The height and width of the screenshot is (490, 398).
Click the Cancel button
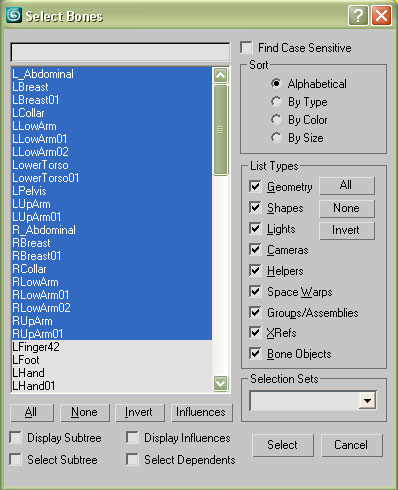pyautogui.click(x=352, y=445)
